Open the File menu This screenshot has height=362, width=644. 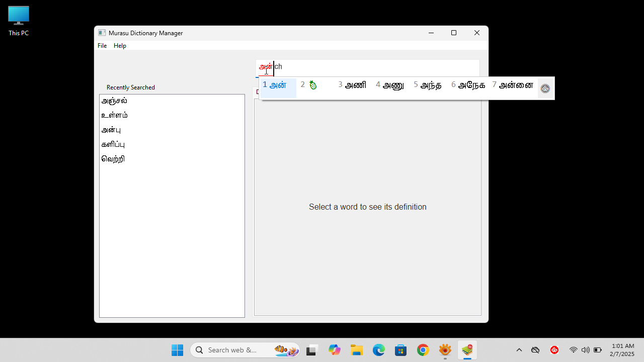point(102,45)
